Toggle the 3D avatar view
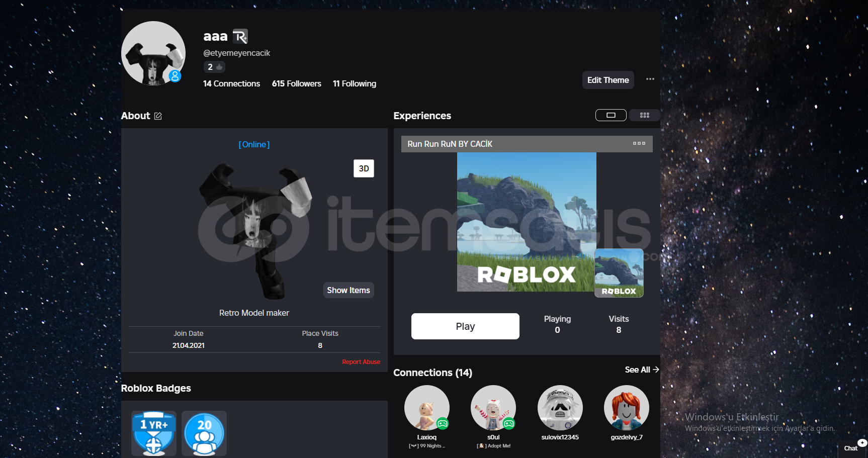This screenshot has width=868, height=458. (x=364, y=168)
